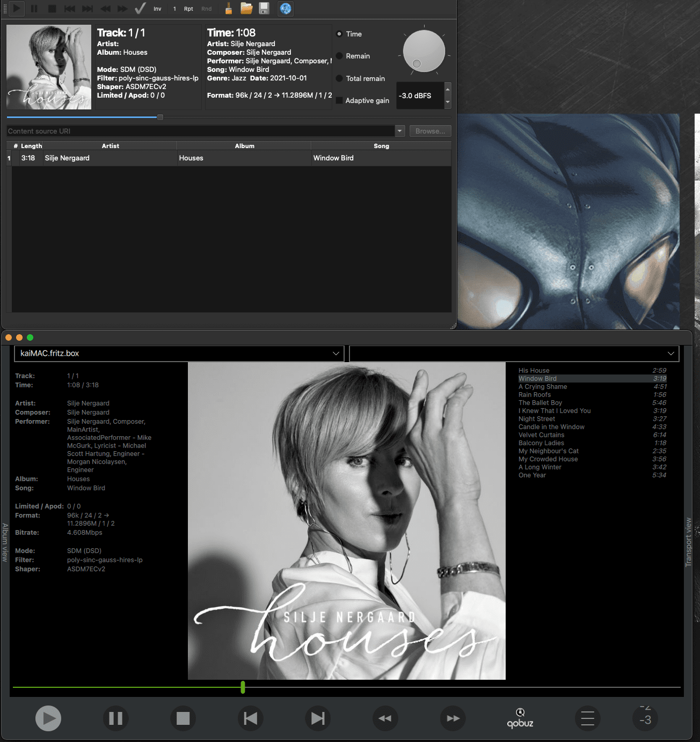
Task: Toggle the Inv phase invert button
Action: point(157,9)
